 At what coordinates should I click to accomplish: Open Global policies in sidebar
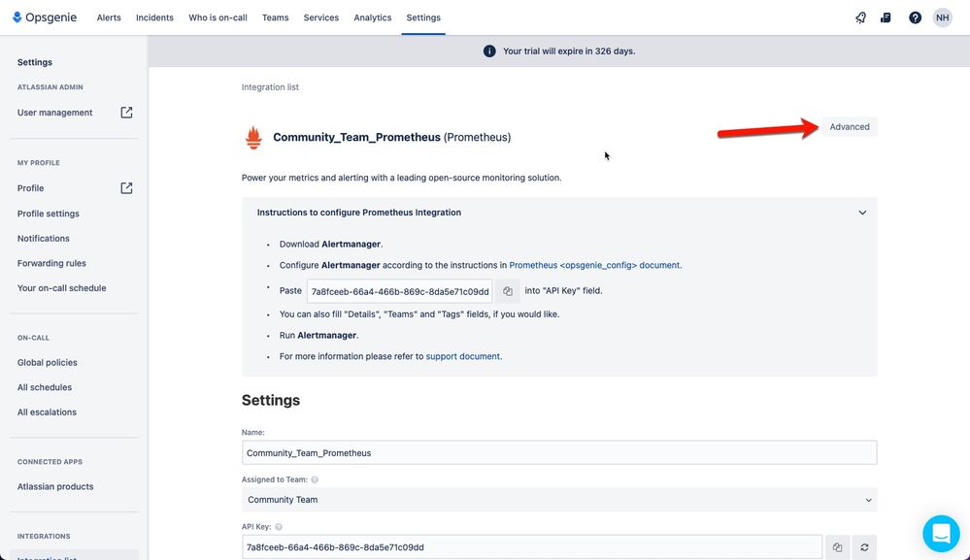pyautogui.click(x=47, y=362)
